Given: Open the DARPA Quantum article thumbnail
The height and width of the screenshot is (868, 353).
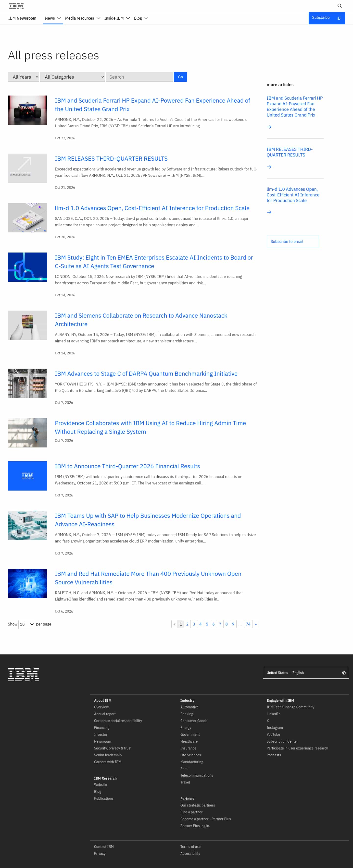Looking at the screenshot, I should point(27,383).
